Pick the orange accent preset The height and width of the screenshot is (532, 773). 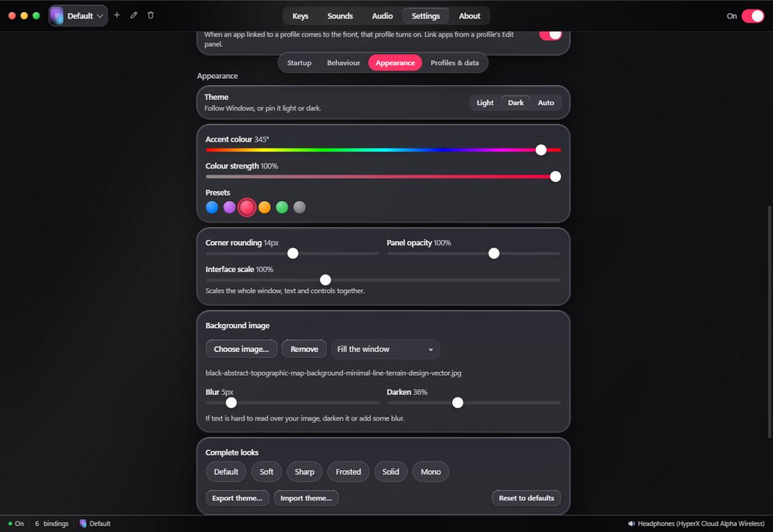click(264, 207)
